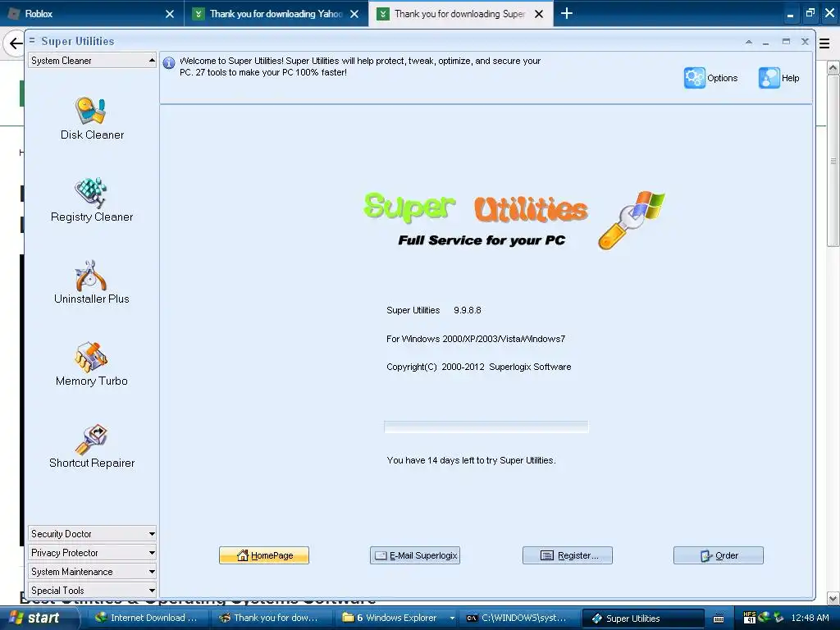Image resolution: width=840 pixels, height=630 pixels.
Task: Switch to Thank you for dow... taskbar item
Action: pyautogui.click(x=269, y=619)
